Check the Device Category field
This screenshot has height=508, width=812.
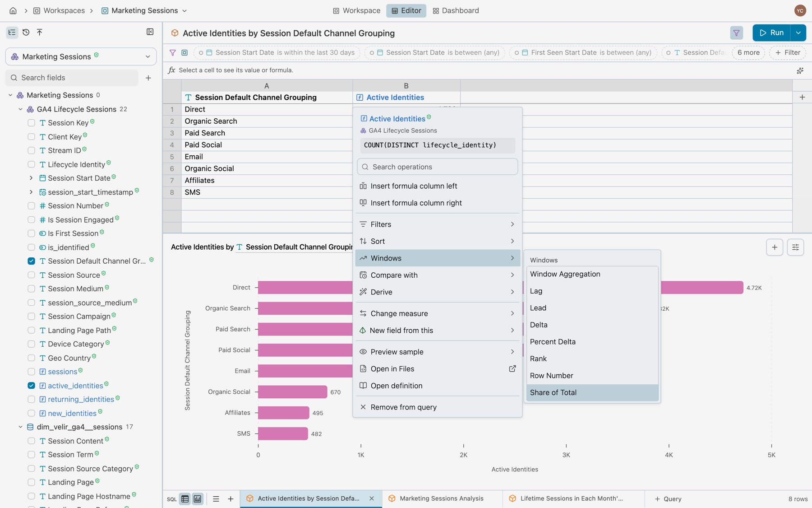pos(31,344)
